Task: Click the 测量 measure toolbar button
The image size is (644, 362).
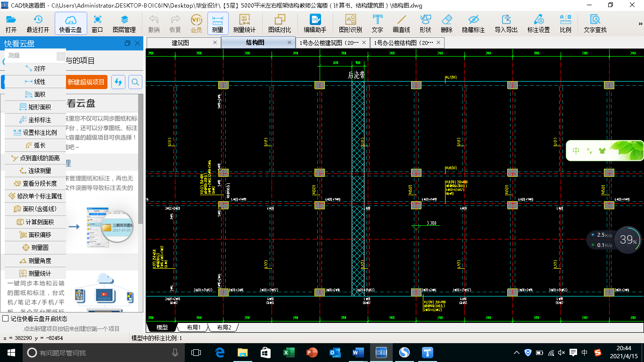Action: tap(218, 24)
